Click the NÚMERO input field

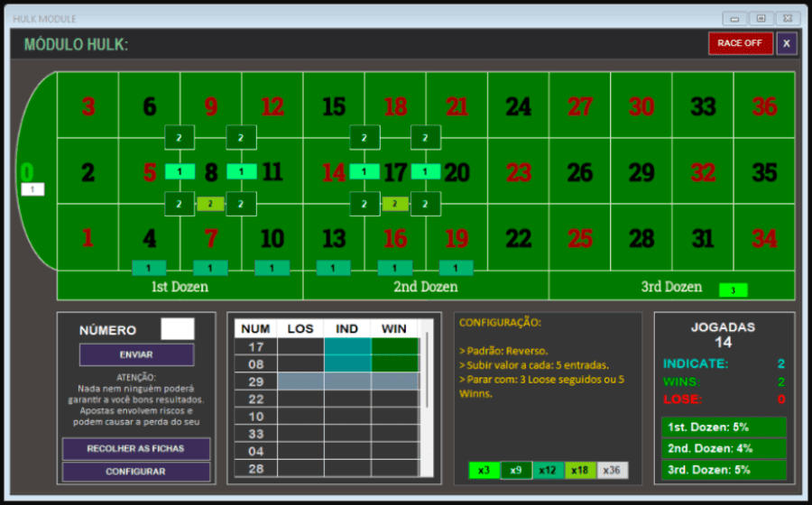[177, 329]
